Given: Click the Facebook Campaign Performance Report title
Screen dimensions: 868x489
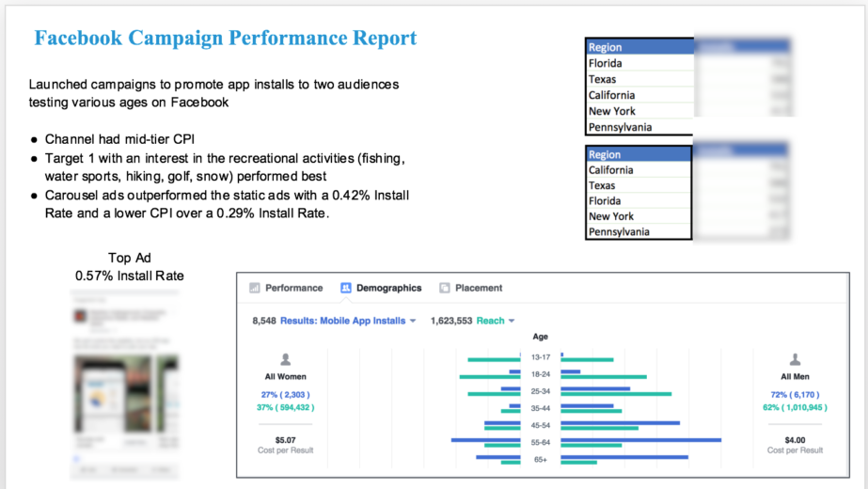Looking at the screenshot, I should tap(226, 39).
